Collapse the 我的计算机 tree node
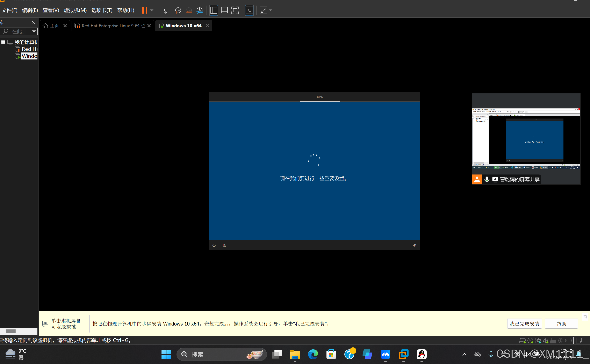The width and height of the screenshot is (590, 364). tap(3, 42)
